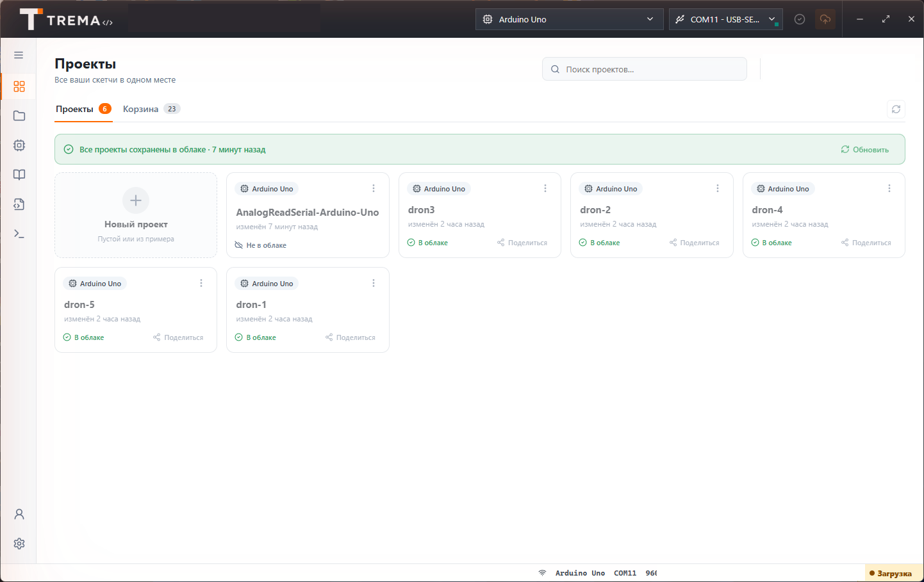Open the folder icon in sidebar
Screen dimensions: 924x582
[x=19, y=116]
